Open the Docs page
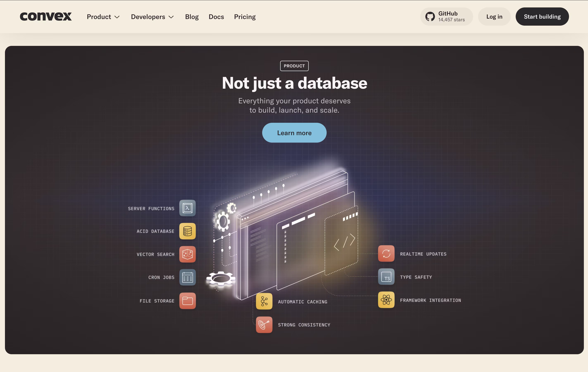 [216, 17]
